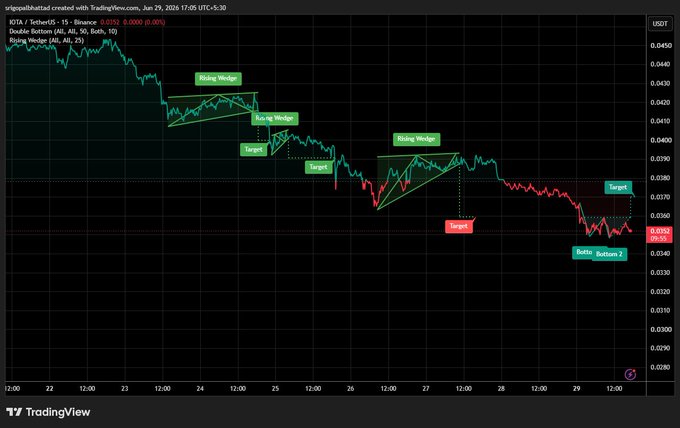
Task: Click the 0.0340 price axis label
Action: click(x=660, y=253)
